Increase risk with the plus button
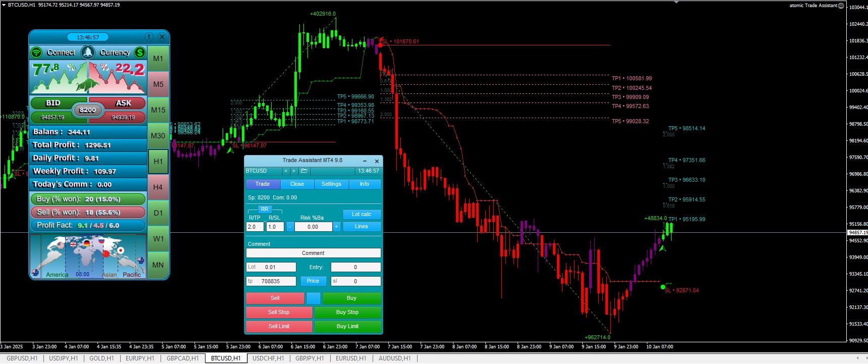The width and height of the screenshot is (868, 364). pos(336,227)
